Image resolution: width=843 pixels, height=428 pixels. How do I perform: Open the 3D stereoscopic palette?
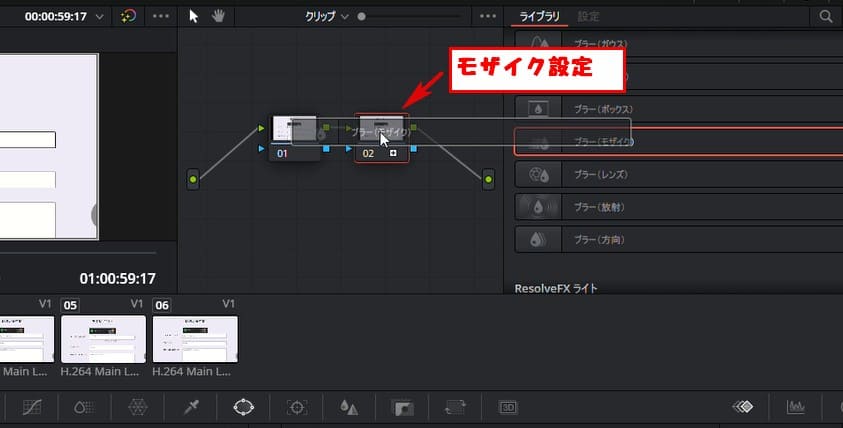click(508, 407)
